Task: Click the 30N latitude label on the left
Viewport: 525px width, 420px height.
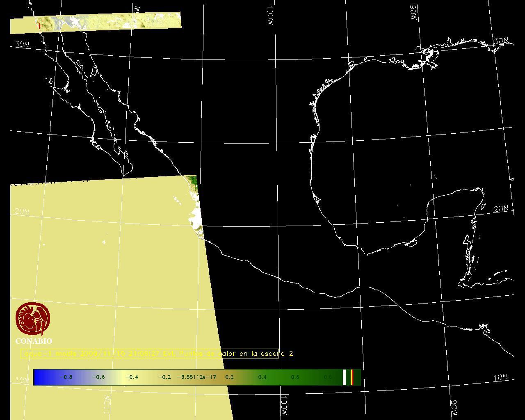Action: [22, 44]
